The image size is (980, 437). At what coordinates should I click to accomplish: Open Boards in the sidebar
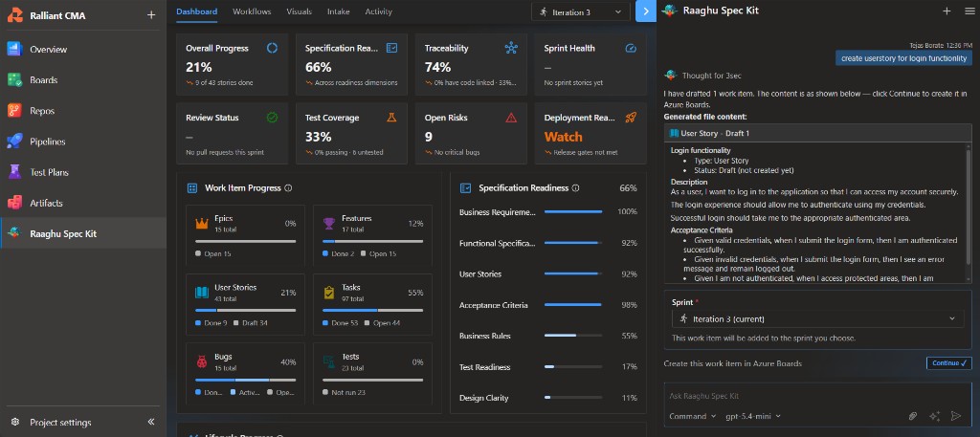point(83,80)
